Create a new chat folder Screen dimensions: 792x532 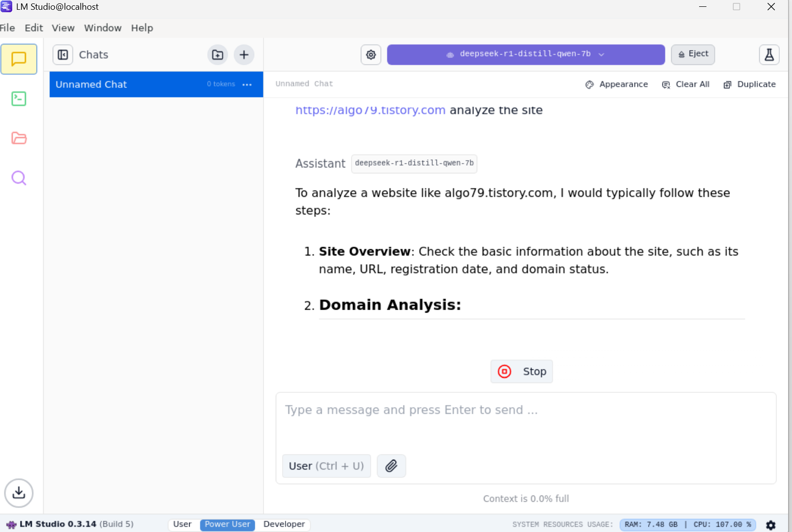pyautogui.click(x=218, y=55)
